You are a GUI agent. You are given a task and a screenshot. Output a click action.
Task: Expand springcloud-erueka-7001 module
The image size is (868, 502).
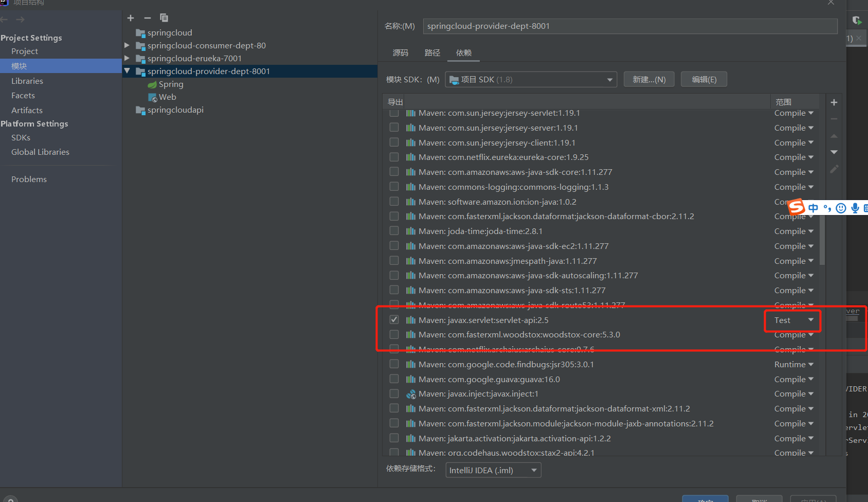pyautogui.click(x=127, y=58)
